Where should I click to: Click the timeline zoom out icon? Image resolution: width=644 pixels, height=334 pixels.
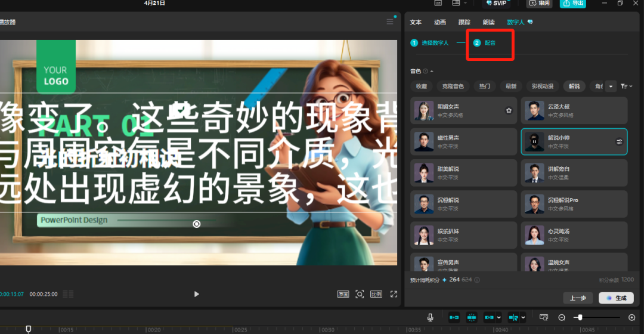pyautogui.click(x=562, y=317)
